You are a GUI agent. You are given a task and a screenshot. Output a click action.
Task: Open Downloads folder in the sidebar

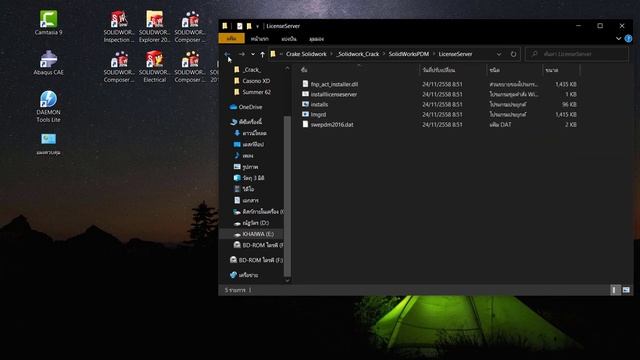click(250, 133)
